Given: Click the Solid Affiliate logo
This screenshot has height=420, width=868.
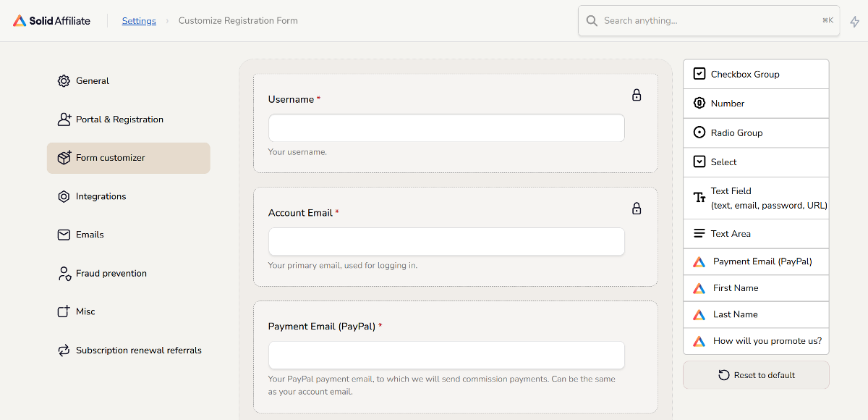Looking at the screenshot, I should pyautogui.click(x=51, y=21).
